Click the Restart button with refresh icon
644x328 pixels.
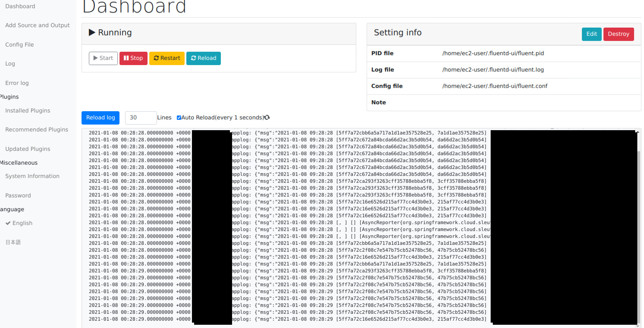(167, 58)
